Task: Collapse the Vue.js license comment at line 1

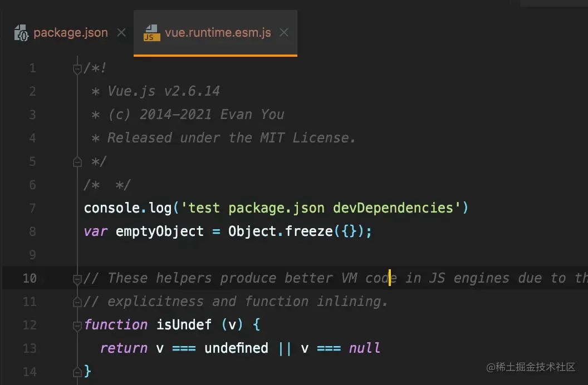Action: pyautogui.click(x=77, y=67)
